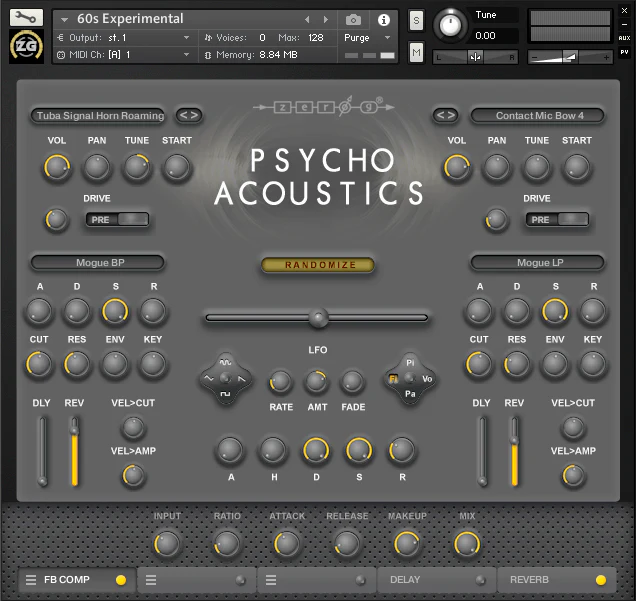Viewport: 636px width, 601px height.
Task: Open the Purge dropdown menu
Action: (367, 38)
